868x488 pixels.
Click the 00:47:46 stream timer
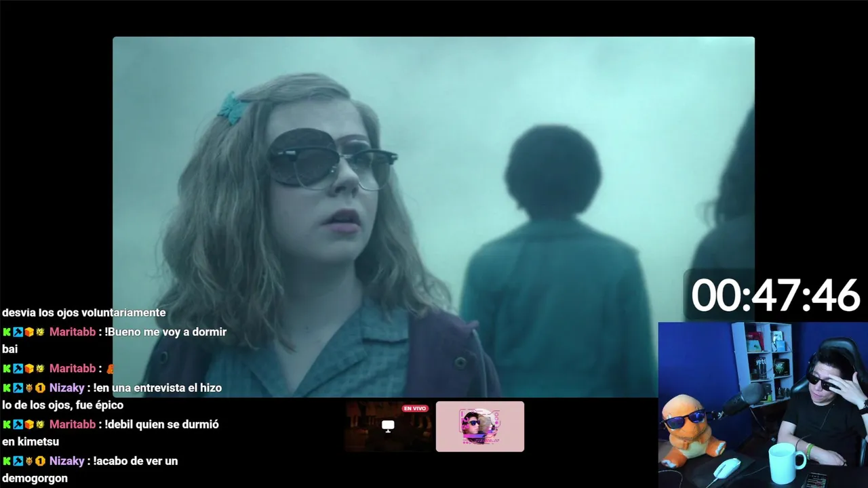[776, 296]
